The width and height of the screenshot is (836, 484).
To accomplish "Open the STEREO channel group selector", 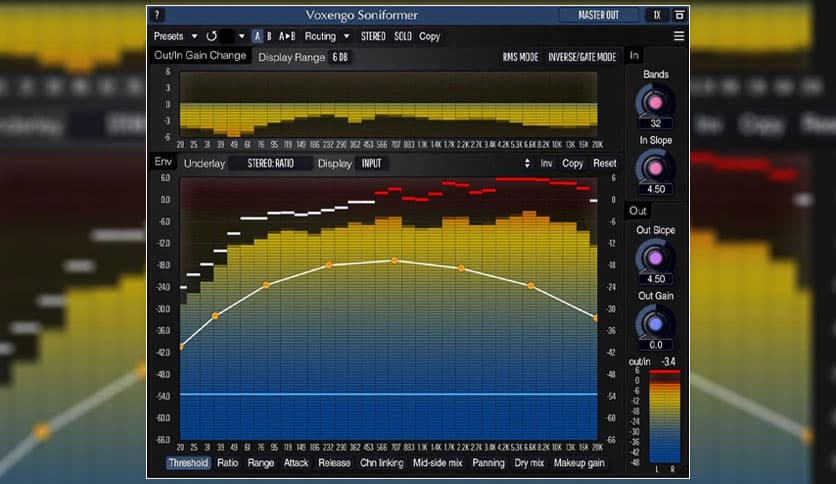I will [373, 36].
